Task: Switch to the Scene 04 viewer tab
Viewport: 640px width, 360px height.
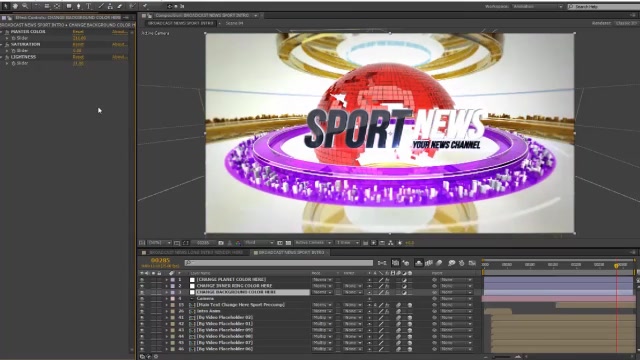Action: [234, 23]
